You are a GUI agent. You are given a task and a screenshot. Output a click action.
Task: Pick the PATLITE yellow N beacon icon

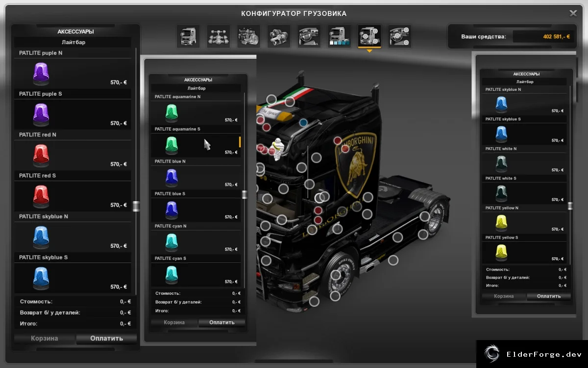pos(501,222)
